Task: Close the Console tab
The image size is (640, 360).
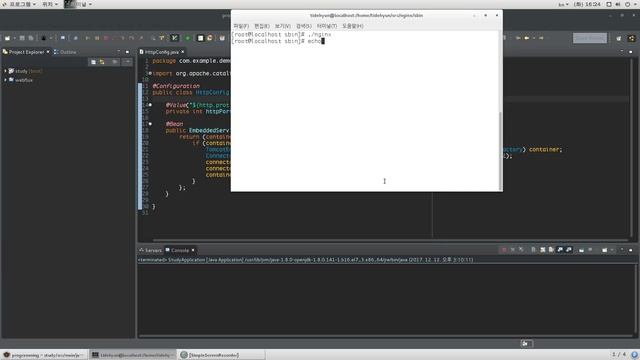Action: [193, 250]
